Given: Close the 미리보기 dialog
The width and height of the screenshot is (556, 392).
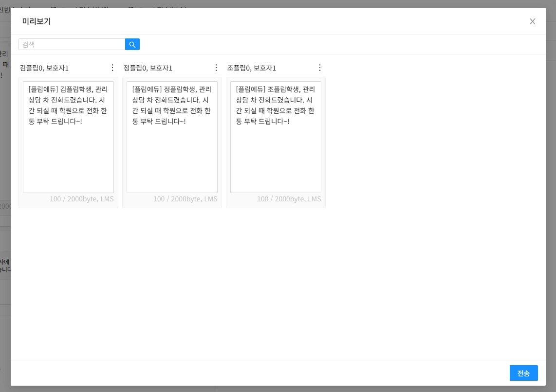Looking at the screenshot, I should [532, 21].
